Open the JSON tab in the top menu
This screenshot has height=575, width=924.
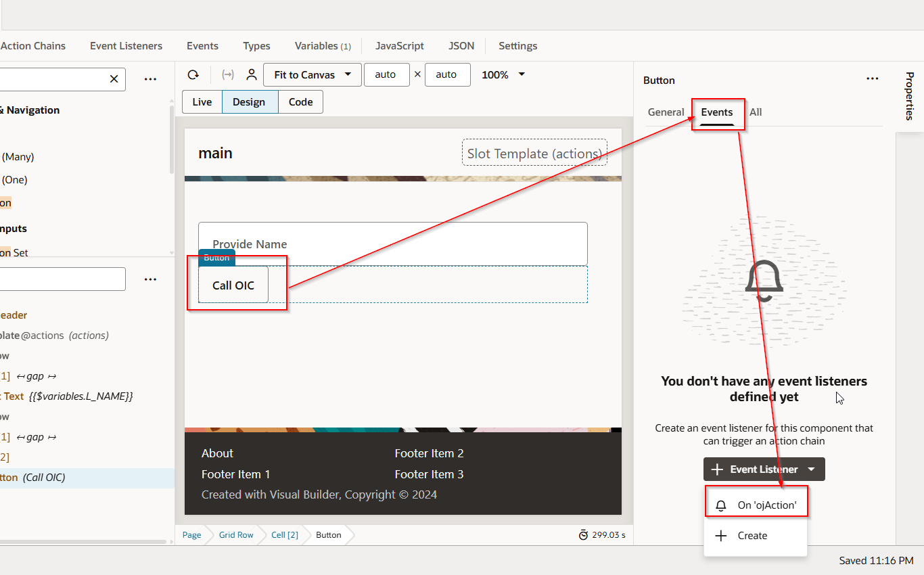pyautogui.click(x=461, y=45)
